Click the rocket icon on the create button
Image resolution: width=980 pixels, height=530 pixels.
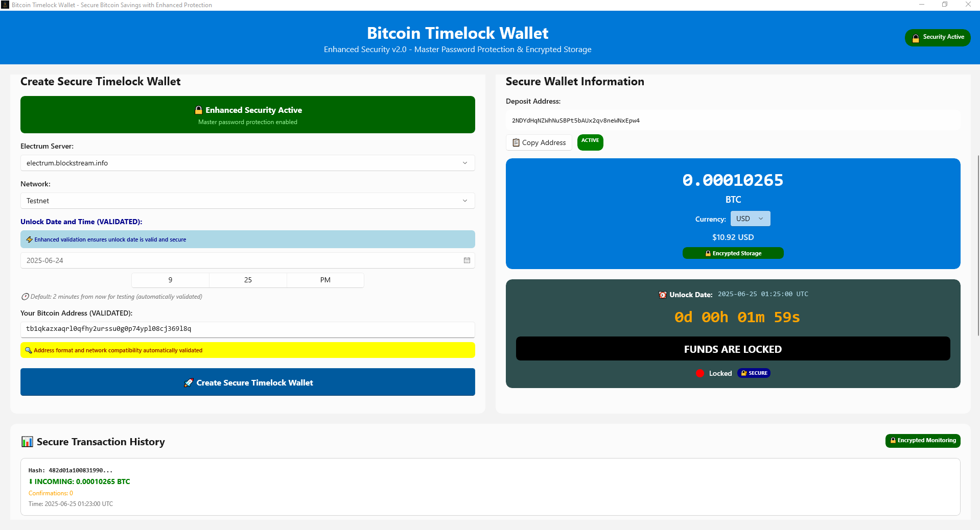pos(189,382)
